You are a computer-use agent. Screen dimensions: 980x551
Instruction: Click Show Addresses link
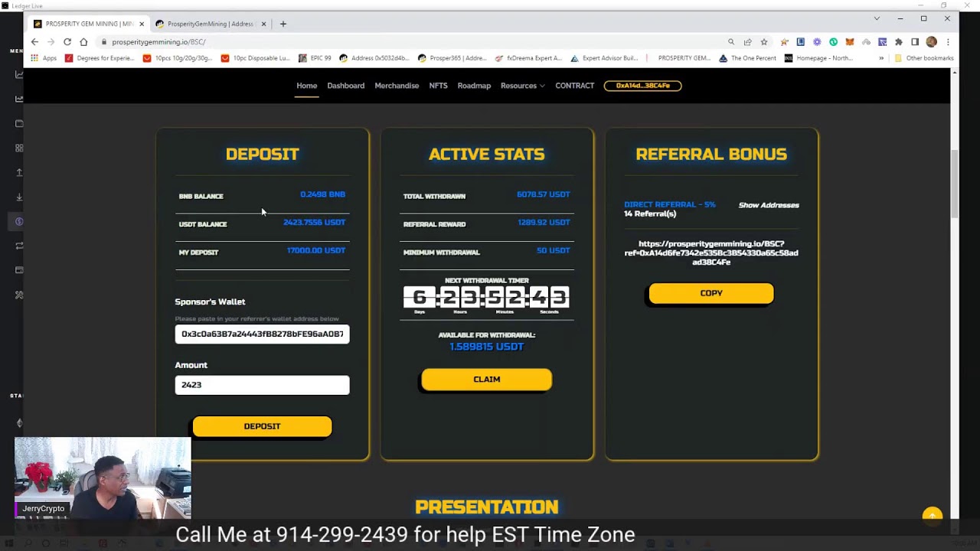point(769,205)
